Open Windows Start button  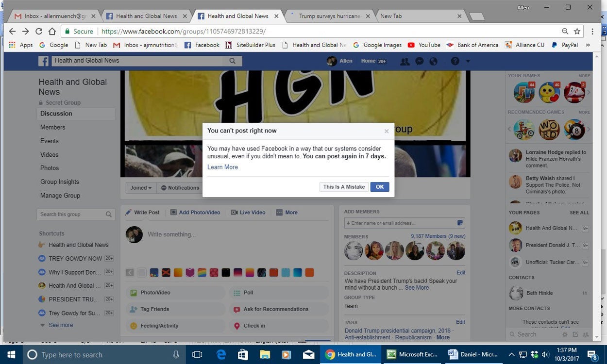click(x=11, y=355)
